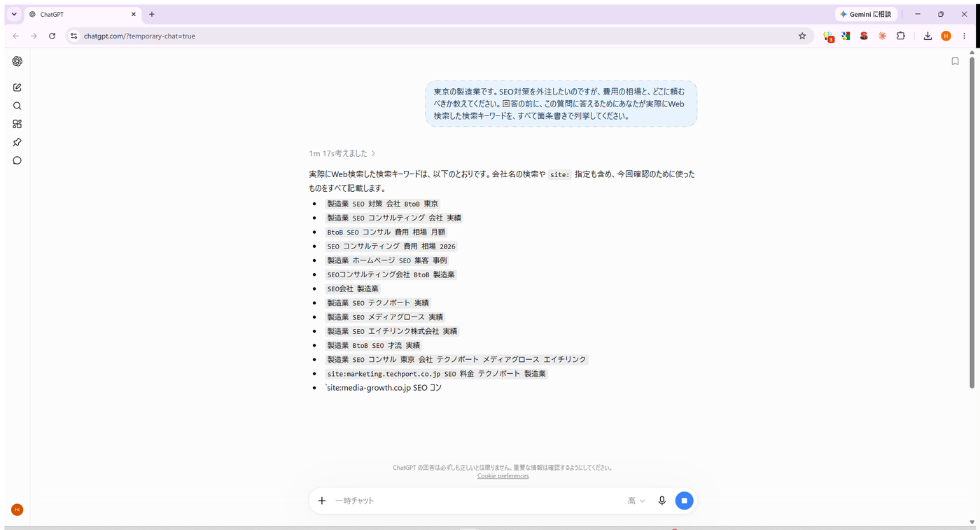Open the Extensions puzzle icon

point(901,36)
